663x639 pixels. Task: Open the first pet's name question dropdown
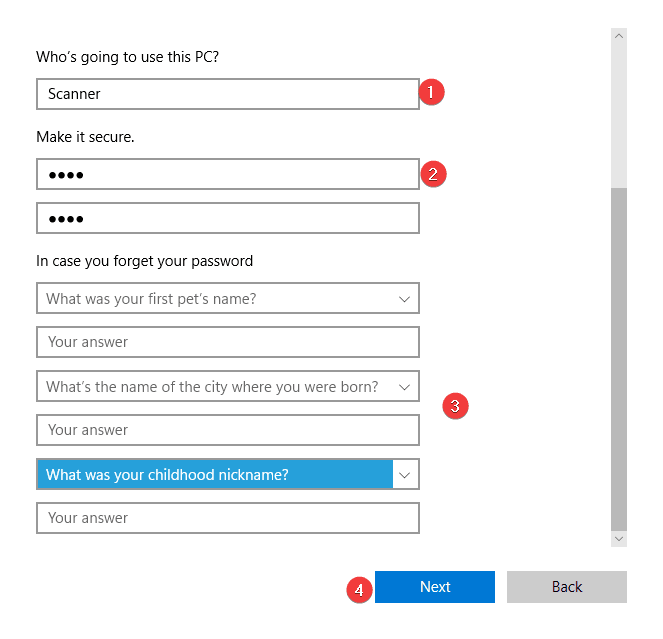[404, 299]
